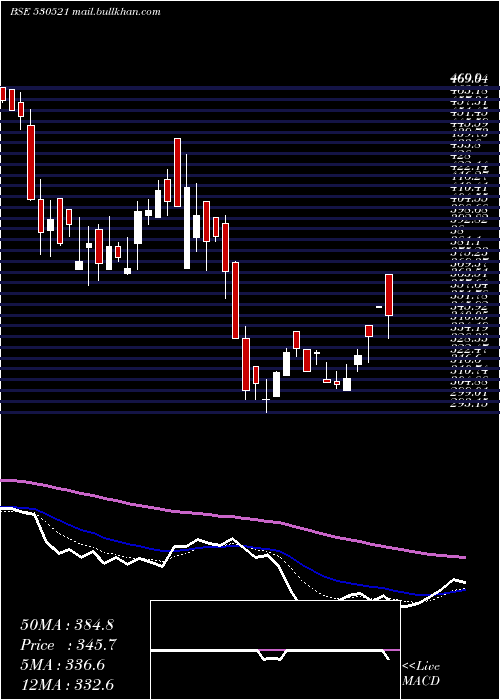Click the BSE 530521 stock code text
Image resolution: width=500 pixels, height=700 pixels.
39,12
